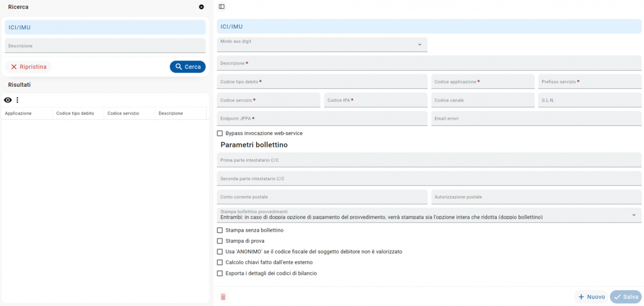Click the Endpoint JPPA input field

[322, 119]
